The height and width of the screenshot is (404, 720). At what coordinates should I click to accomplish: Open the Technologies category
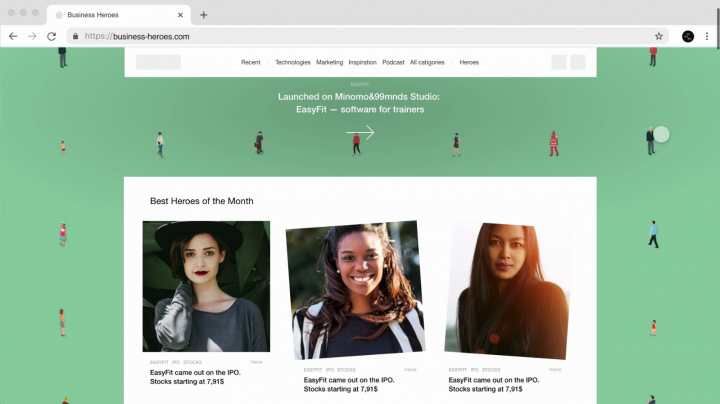coord(292,62)
